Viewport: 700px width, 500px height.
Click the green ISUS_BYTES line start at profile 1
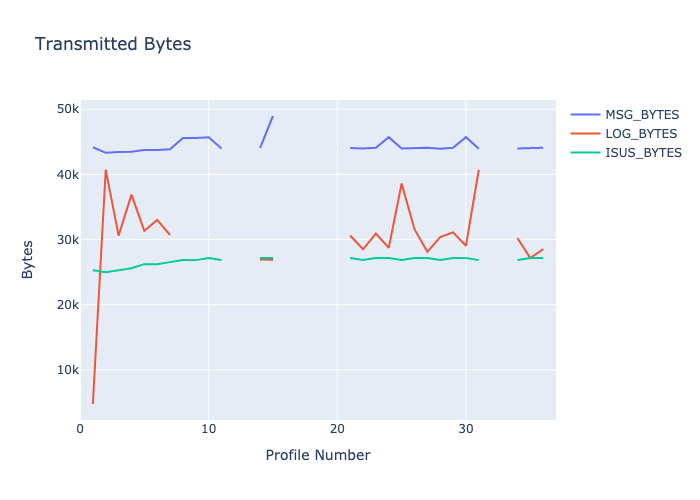click(93, 270)
